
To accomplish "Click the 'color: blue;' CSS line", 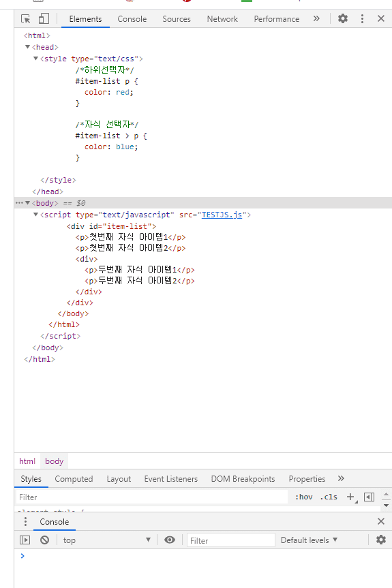I will pos(111,146).
